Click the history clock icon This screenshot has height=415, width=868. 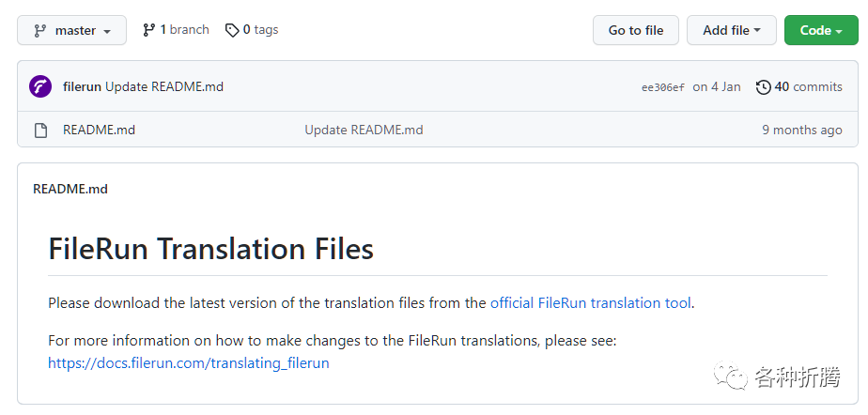pyautogui.click(x=763, y=86)
